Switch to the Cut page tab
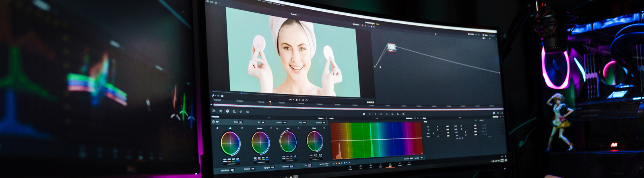This screenshot has width=644, height=178. 360,167
